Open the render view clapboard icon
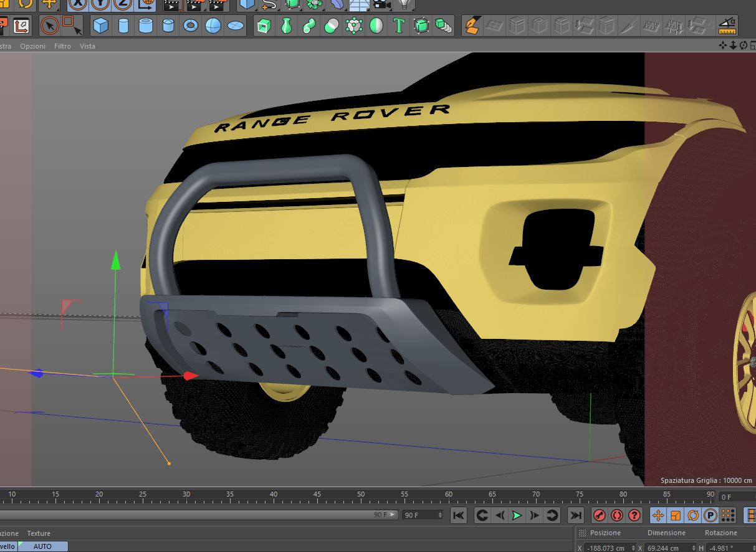The image size is (756, 552). pyautogui.click(x=172, y=5)
